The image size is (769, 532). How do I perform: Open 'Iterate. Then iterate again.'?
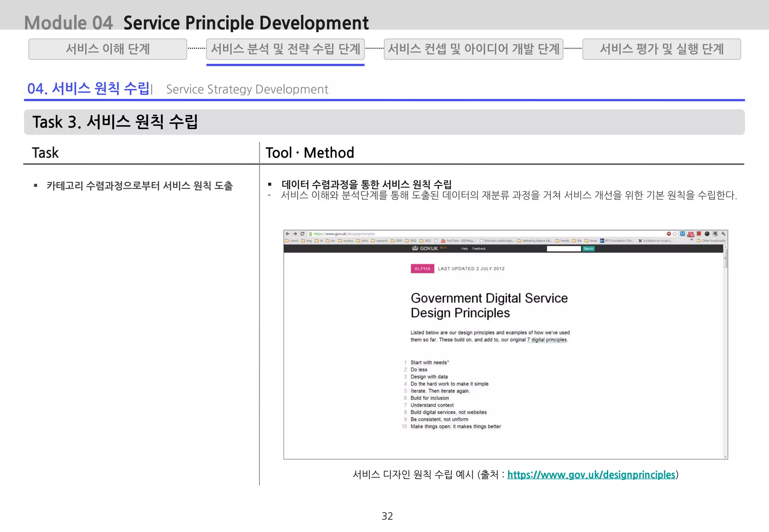coord(440,391)
